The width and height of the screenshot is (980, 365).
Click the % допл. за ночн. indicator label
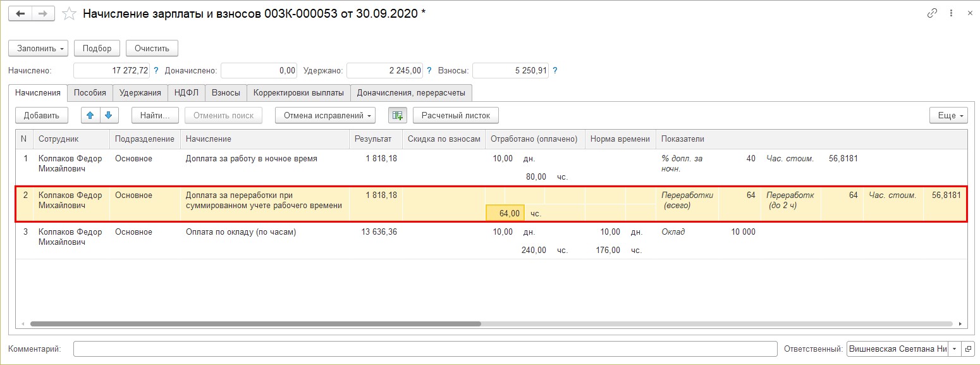click(682, 163)
